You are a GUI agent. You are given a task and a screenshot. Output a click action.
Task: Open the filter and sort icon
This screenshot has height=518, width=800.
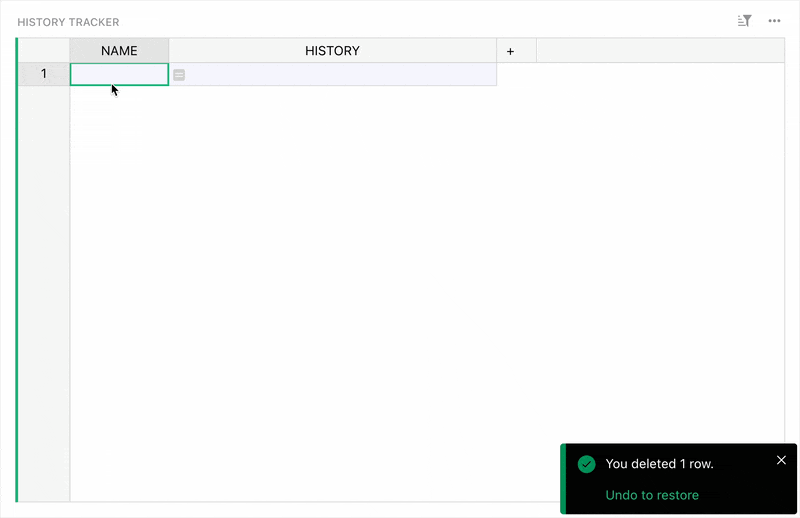click(744, 21)
